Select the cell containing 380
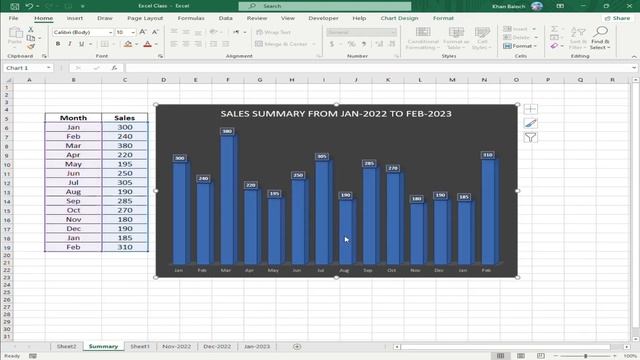Screen dimensions: 640x360 pyautogui.click(x=124, y=145)
